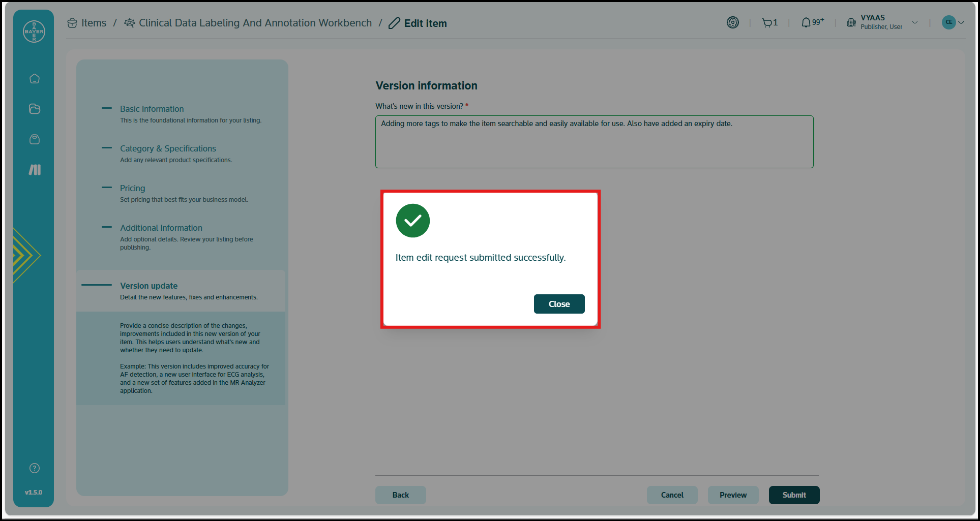Viewport: 980px width, 521px height.
Task: Open the home icon in sidebar
Action: point(35,79)
